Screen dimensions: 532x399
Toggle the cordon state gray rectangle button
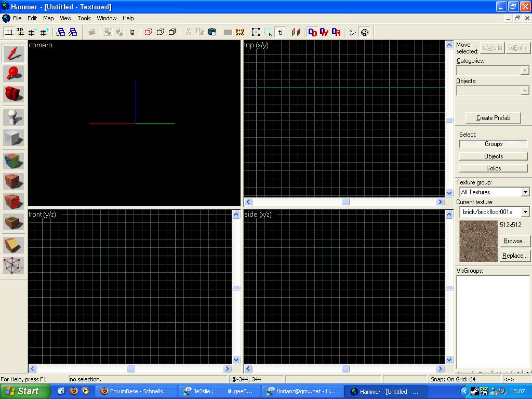tap(228, 32)
